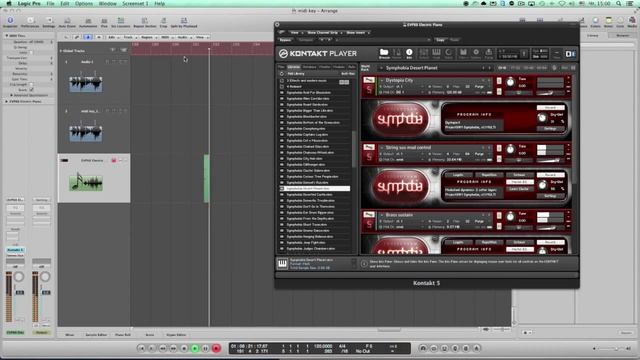Click the instrument track icon with the green note

tap(86, 182)
